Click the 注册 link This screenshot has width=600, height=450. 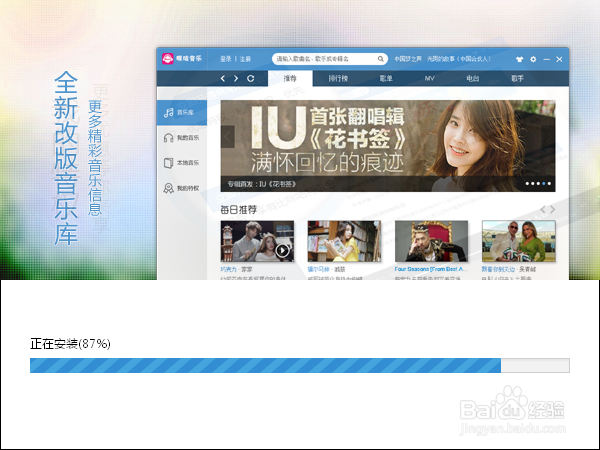coord(245,59)
